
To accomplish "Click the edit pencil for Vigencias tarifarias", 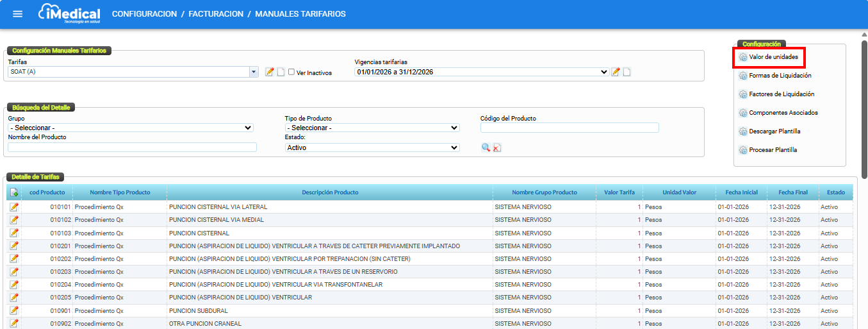I will [x=616, y=72].
